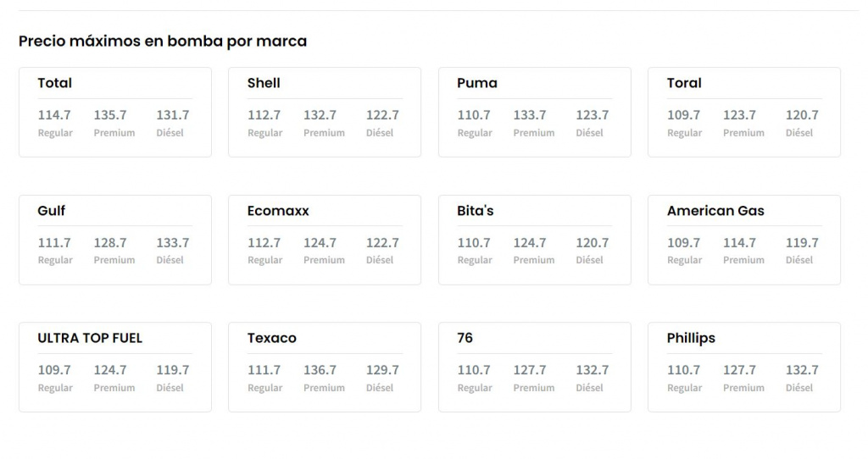Click Shell's Regular price 112.7
The image size is (868, 459).
point(264,115)
